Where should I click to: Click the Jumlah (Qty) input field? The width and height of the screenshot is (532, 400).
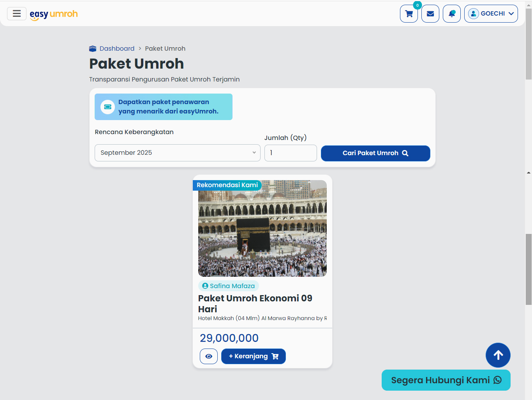pos(291,153)
